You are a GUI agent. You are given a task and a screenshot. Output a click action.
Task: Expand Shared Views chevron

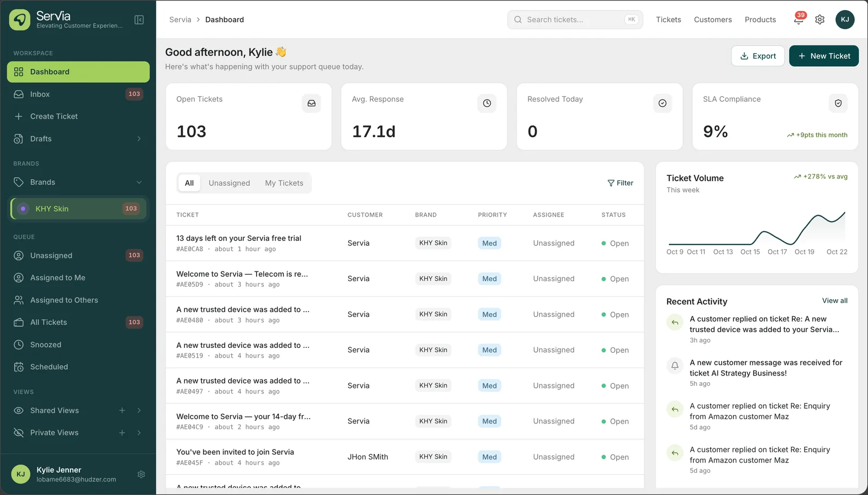pos(139,410)
